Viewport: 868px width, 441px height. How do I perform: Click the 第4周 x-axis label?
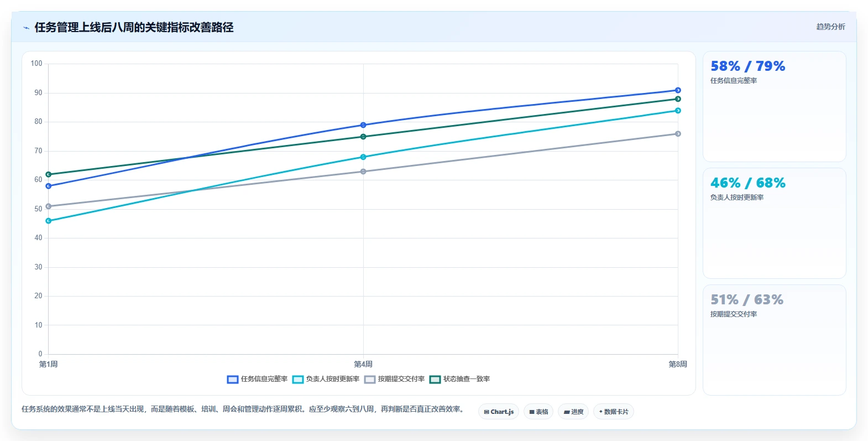(363, 364)
